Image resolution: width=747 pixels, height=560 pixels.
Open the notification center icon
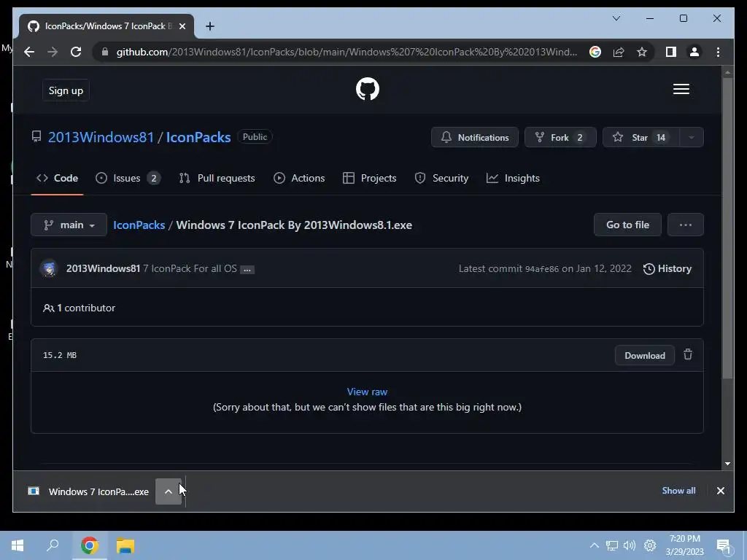(x=724, y=546)
